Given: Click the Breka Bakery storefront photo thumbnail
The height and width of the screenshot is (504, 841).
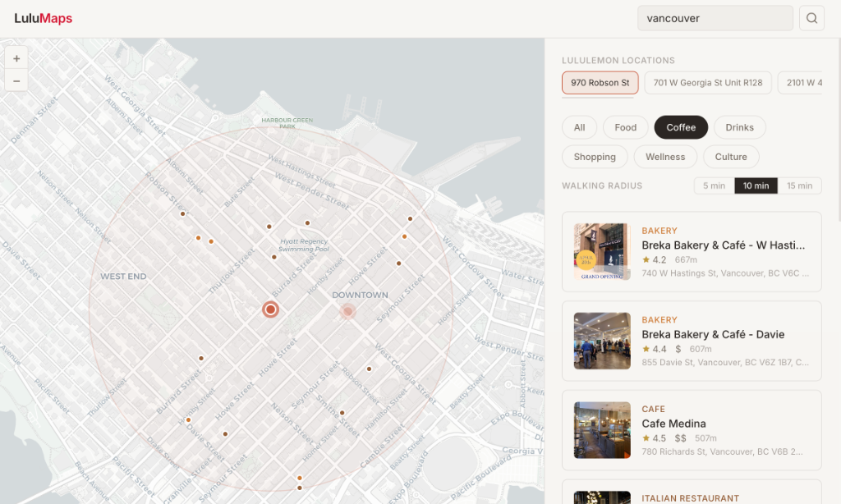Looking at the screenshot, I should (602, 252).
